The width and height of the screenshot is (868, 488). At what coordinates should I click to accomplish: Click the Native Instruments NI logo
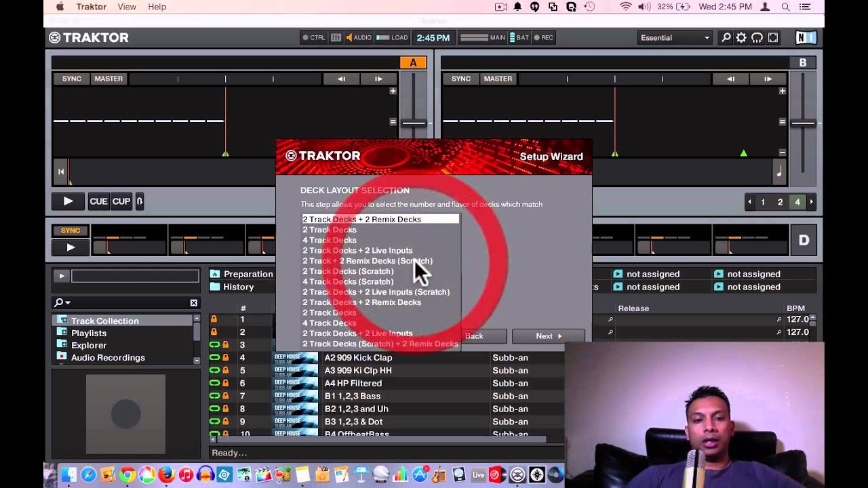tap(806, 38)
